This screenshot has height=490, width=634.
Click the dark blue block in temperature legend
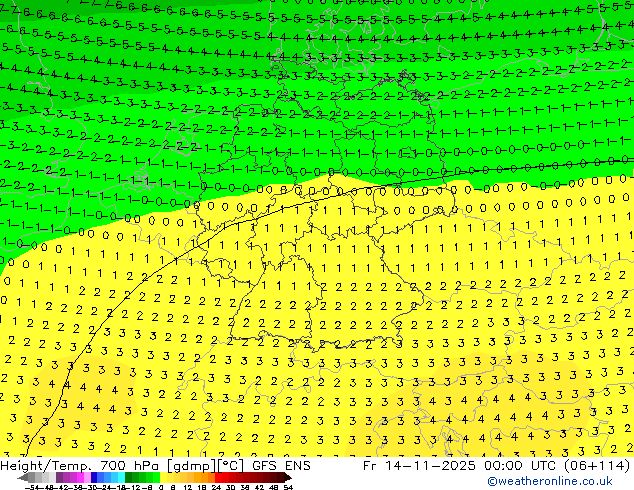coord(94,478)
